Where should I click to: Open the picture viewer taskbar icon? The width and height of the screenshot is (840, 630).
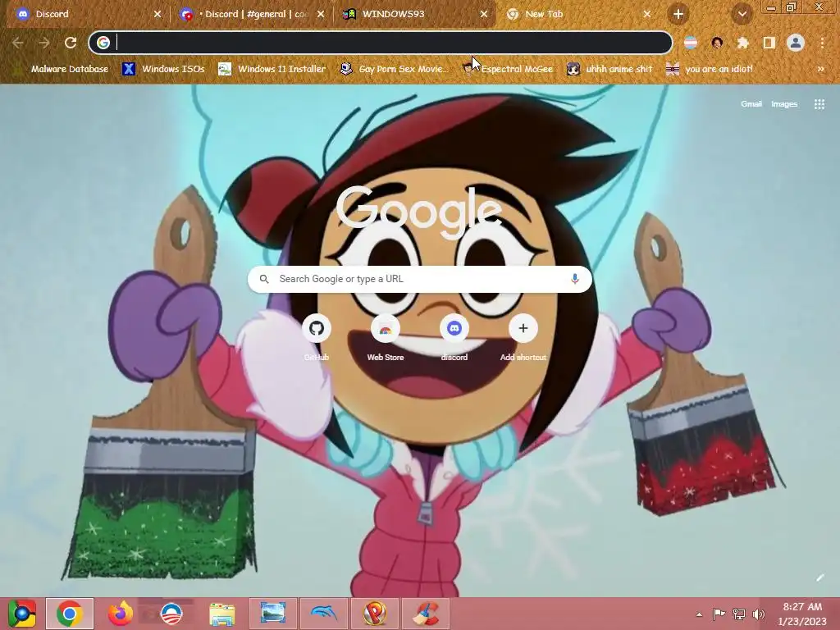click(x=272, y=614)
